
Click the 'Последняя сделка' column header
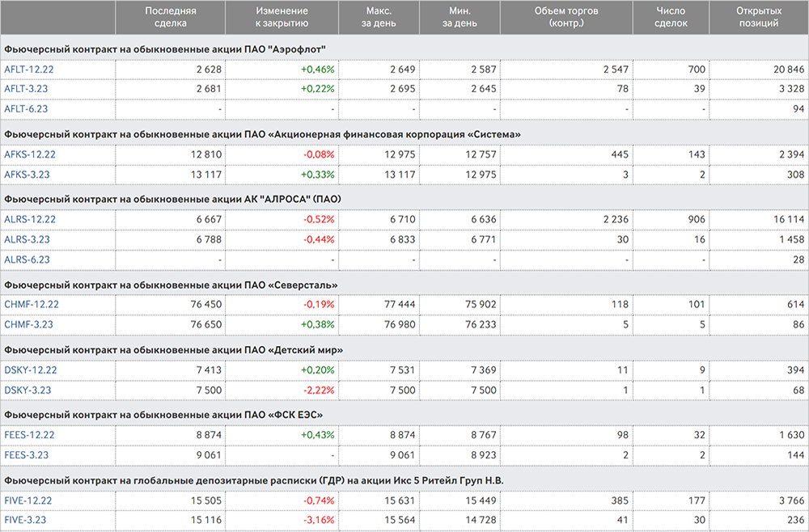point(170,17)
